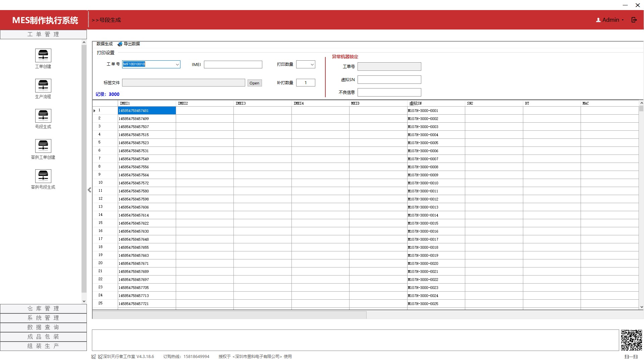
Task: Click 数据生成 toolbar button
Action: (104, 44)
